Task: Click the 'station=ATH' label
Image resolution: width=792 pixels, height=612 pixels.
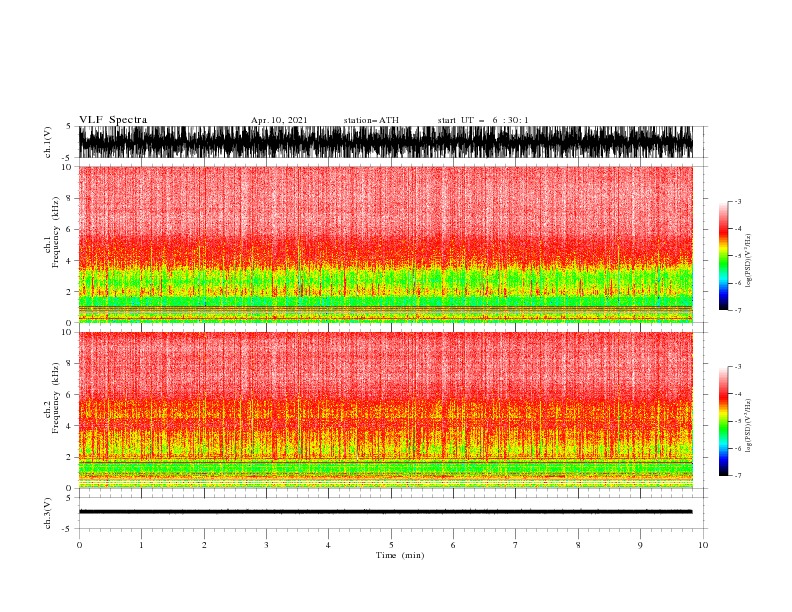Action: pos(371,120)
